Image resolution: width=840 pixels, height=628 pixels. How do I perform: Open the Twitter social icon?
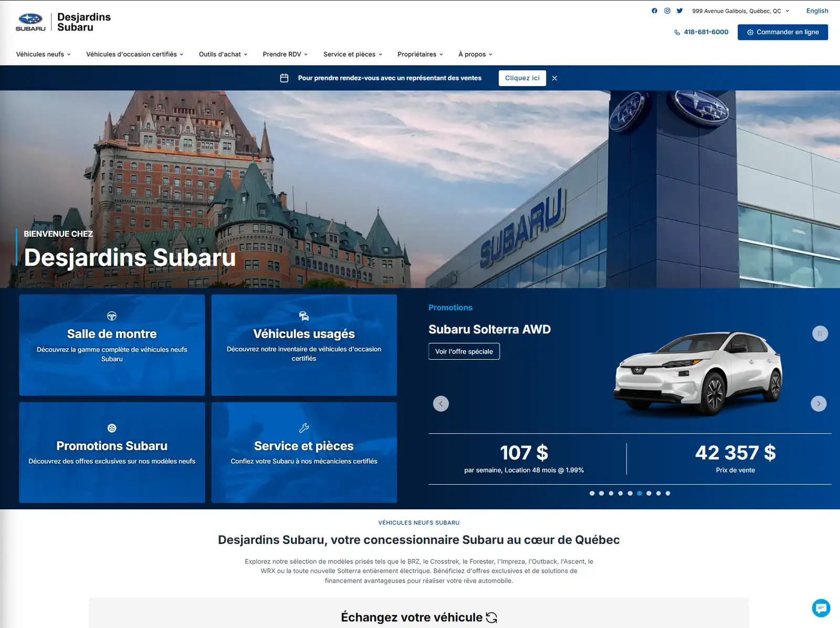[x=679, y=11]
